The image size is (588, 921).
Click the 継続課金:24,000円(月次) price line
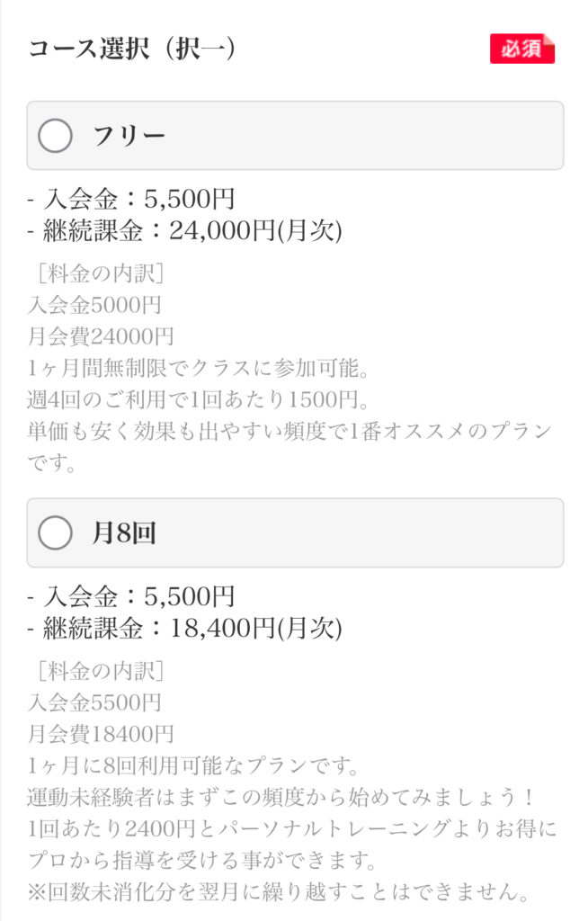(184, 231)
